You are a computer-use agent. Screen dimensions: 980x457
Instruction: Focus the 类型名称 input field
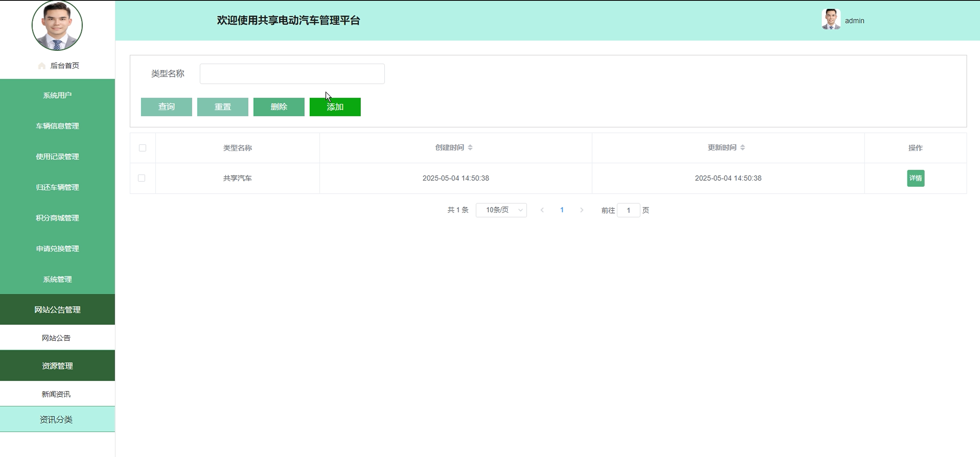click(x=292, y=74)
